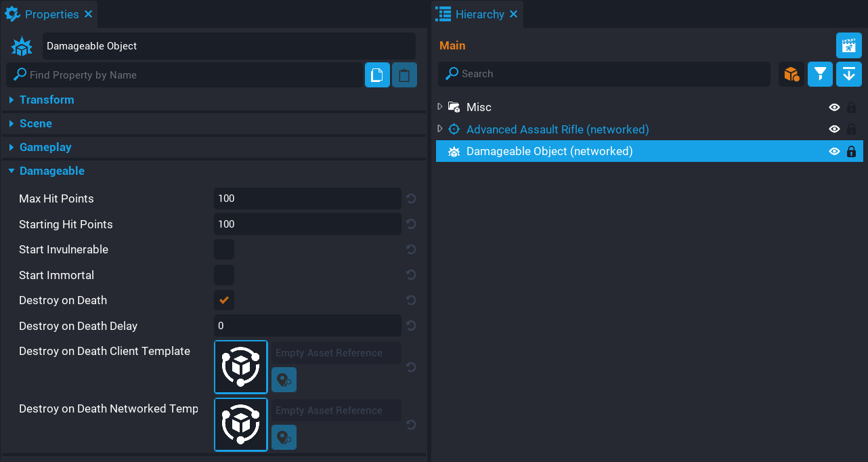Click the Death Networked Template asset thumbnail

point(241,425)
